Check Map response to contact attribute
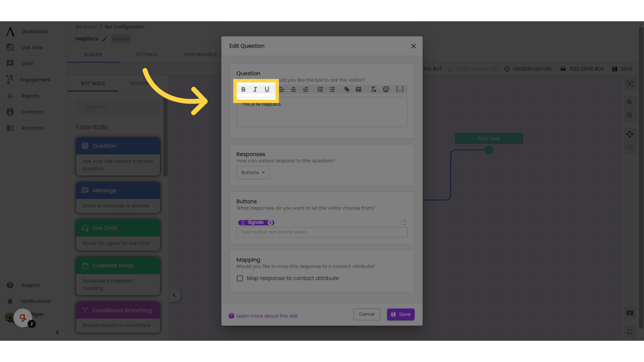The image size is (644, 362). click(x=240, y=279)
